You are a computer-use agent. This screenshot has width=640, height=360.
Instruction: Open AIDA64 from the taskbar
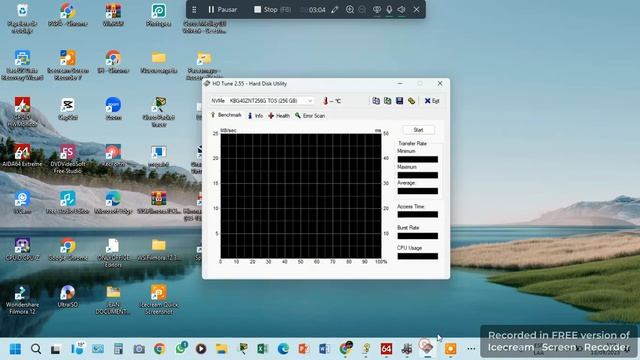point(386,349)
